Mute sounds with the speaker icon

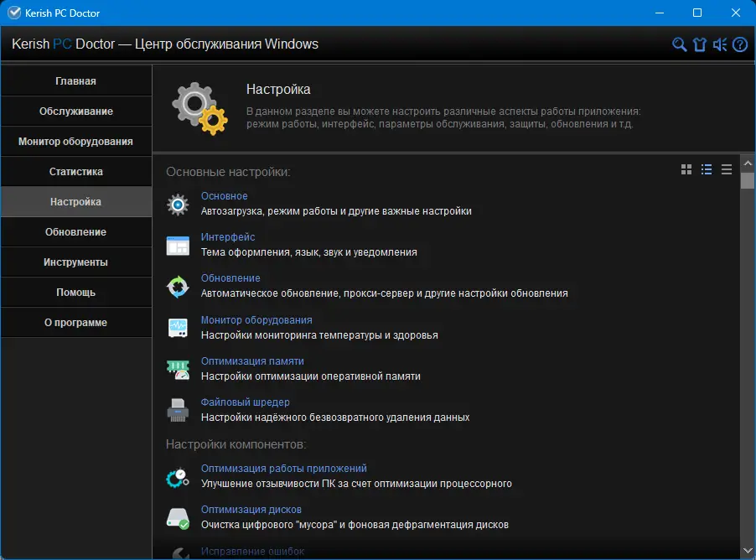(719, 44)
